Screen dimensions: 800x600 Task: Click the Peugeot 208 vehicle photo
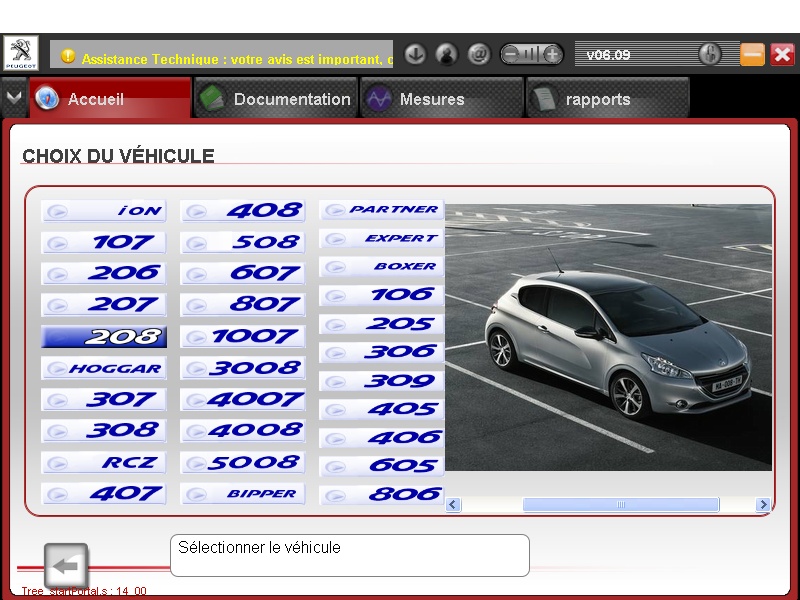[x=609, y=337]
